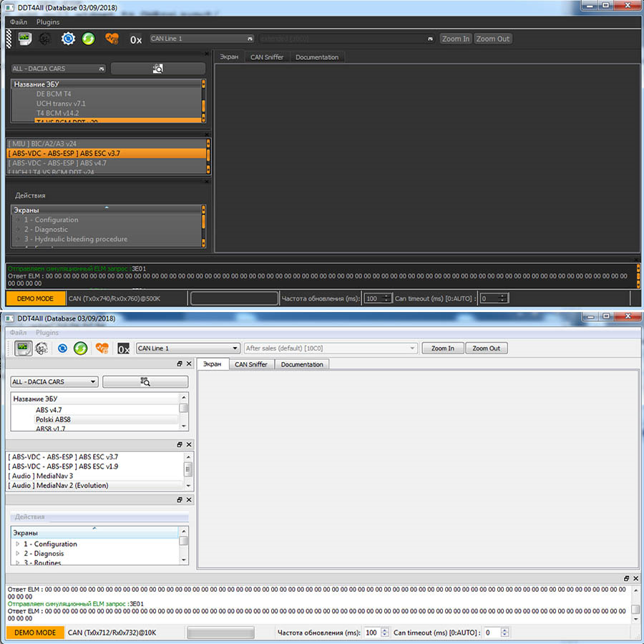Open CAN Line 1 dropdown in dark window
This screenshot has width=644, height=644.
click(x=202, y=39)
